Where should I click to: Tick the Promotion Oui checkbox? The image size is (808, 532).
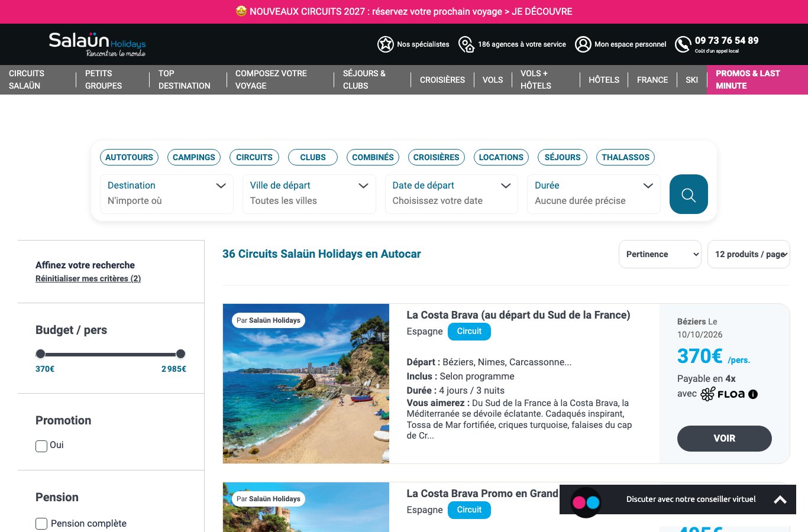[41, 446]
